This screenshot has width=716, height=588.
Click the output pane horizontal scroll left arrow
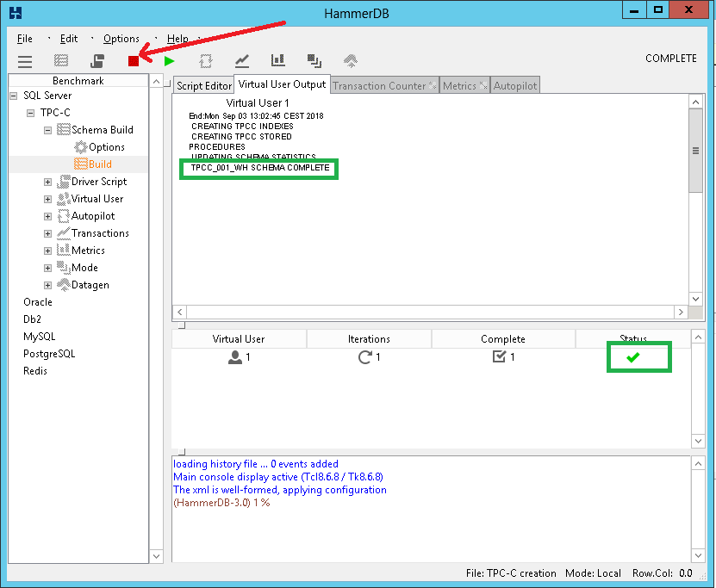click(x=180, y=312)
